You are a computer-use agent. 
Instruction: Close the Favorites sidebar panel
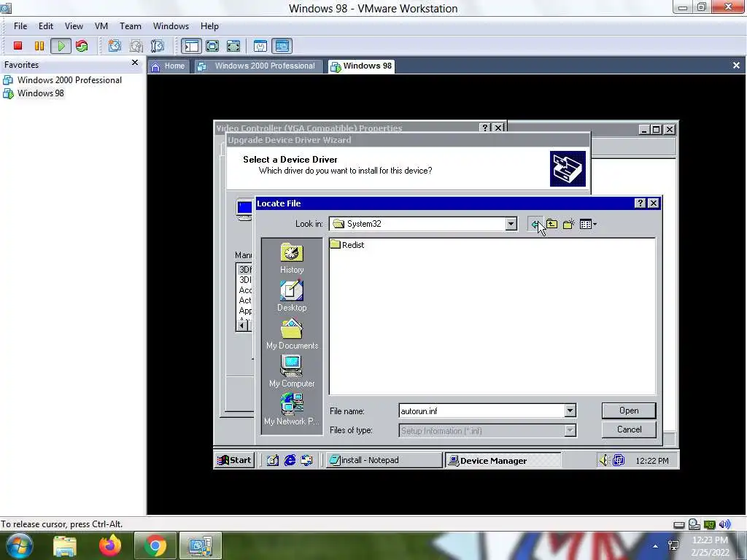point(135,63)
